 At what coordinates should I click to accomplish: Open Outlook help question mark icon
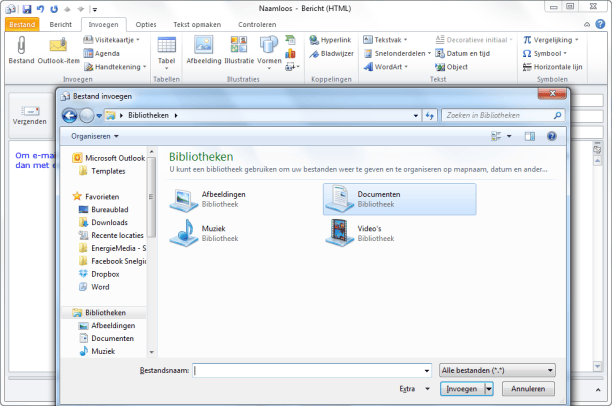pyautogui.click(x=600, y=24)
